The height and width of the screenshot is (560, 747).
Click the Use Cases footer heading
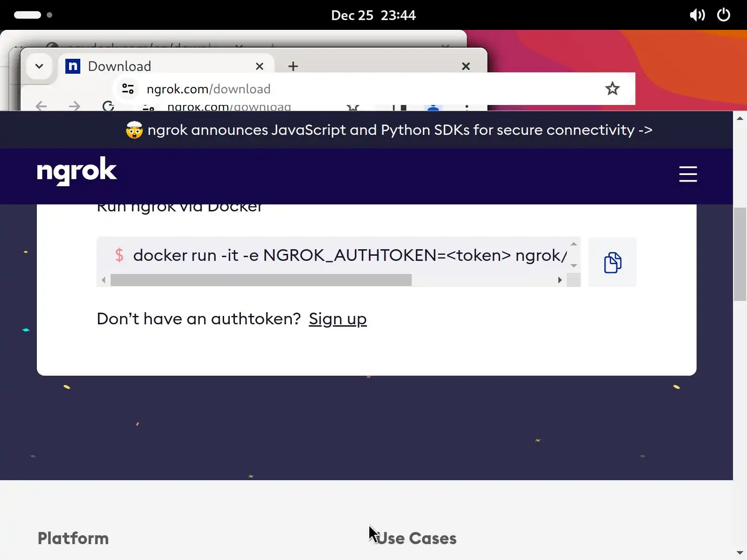(416, 538)
